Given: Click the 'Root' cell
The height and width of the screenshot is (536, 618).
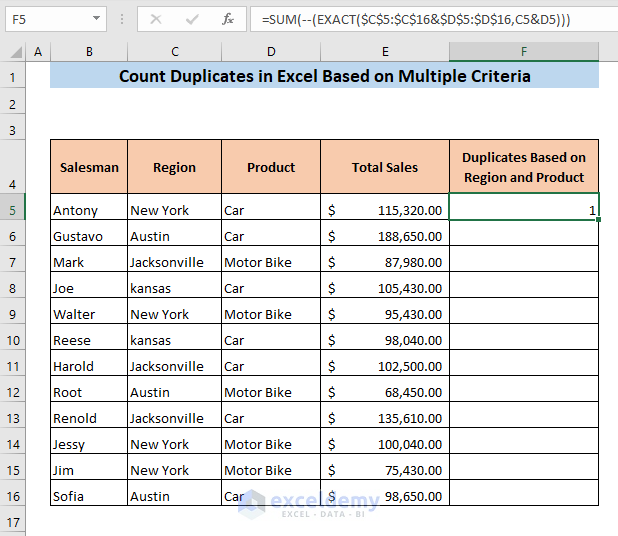Looking at the screenshot, I should 89,389.
